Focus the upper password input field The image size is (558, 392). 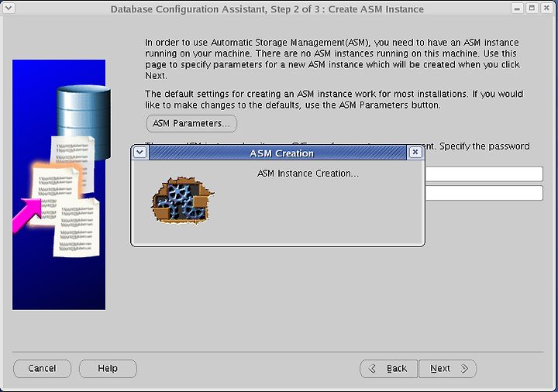pos(484,174)
